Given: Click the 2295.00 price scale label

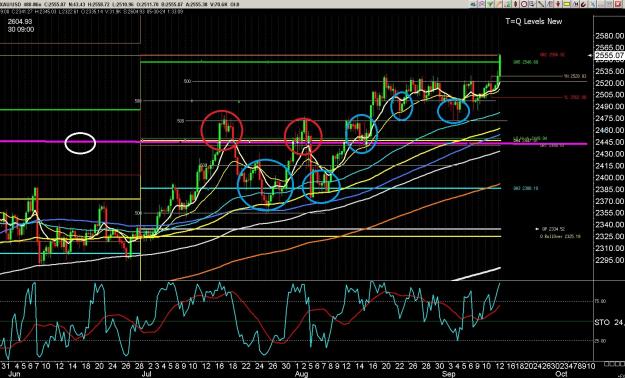Looking at the screenshot, I should (609, 260).
